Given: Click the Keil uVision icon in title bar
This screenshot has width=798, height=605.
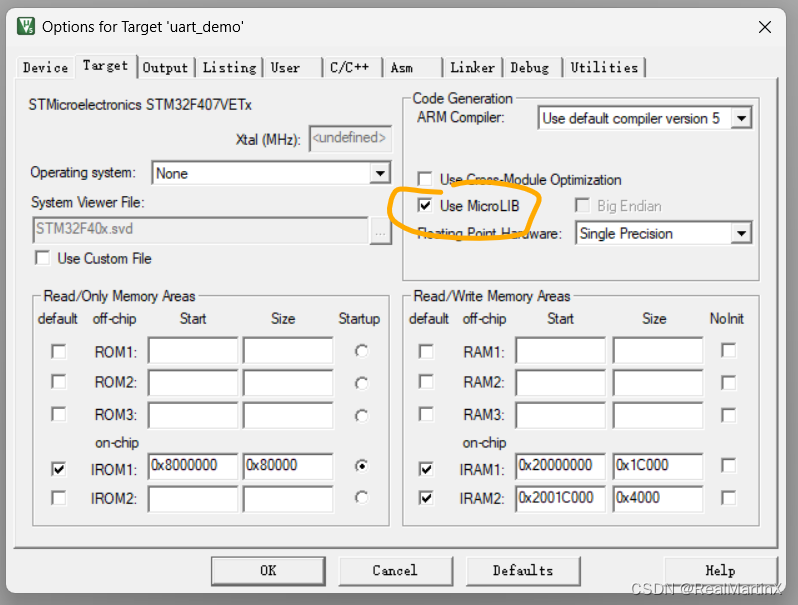Looking at the screenshot, I should tap(25, 26).
